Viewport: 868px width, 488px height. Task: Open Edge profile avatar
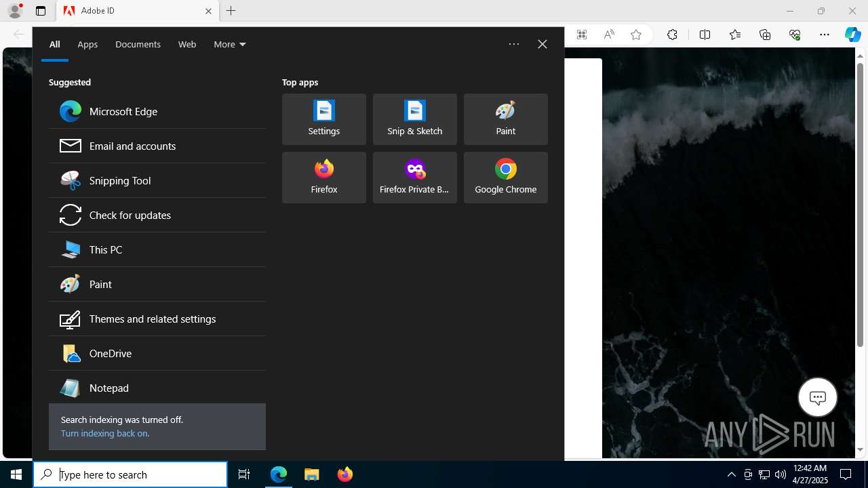pyautogui.click(x=15, y=11)
